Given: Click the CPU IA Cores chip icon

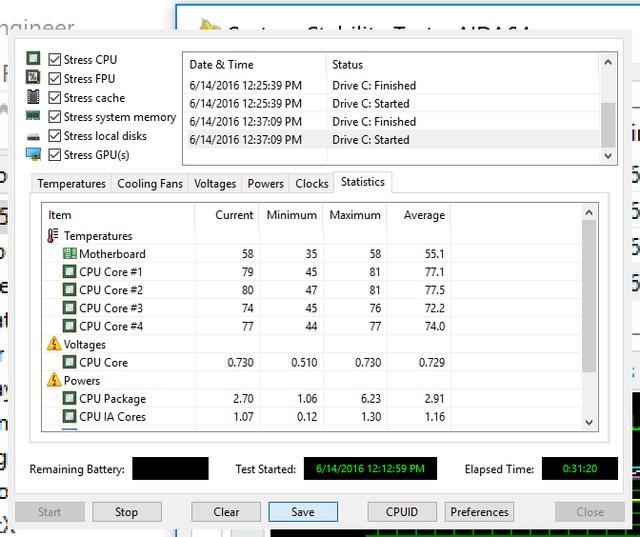Looking at the screenshot, I should point(69,416).
